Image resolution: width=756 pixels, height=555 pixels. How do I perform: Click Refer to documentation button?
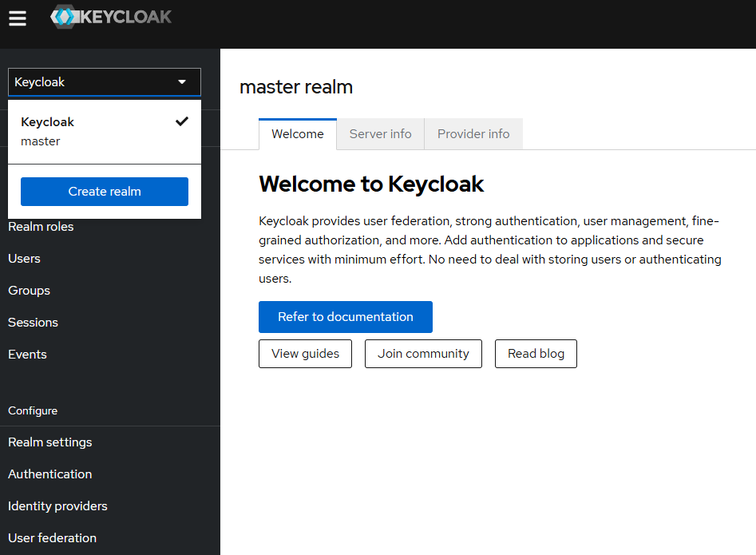click(x=345, y=317)
